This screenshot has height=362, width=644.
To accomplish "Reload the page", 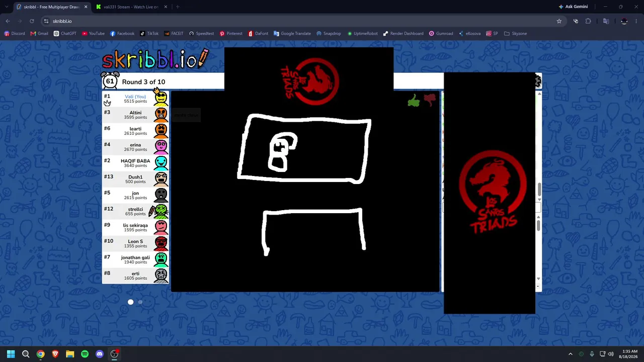I will coord(32,21).
